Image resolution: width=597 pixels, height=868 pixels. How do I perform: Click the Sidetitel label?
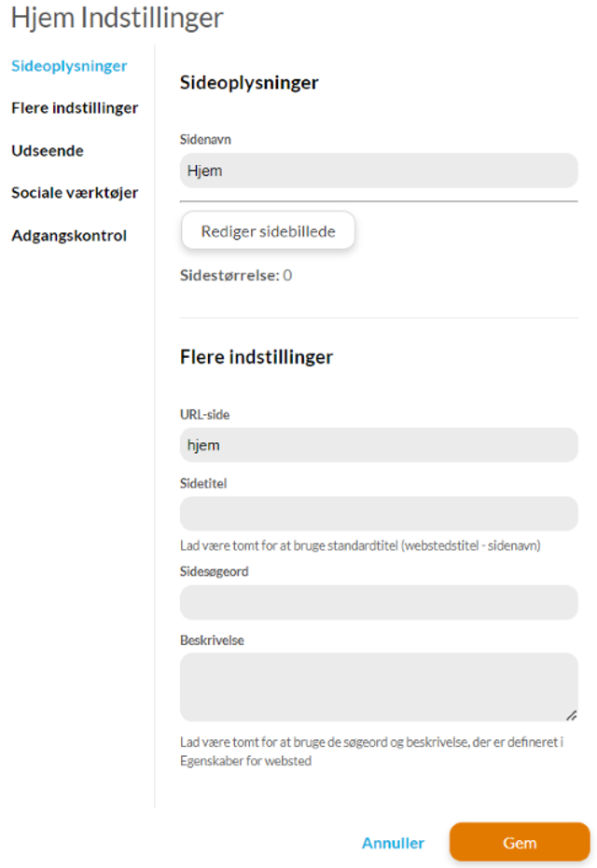[x=203, y=483]
